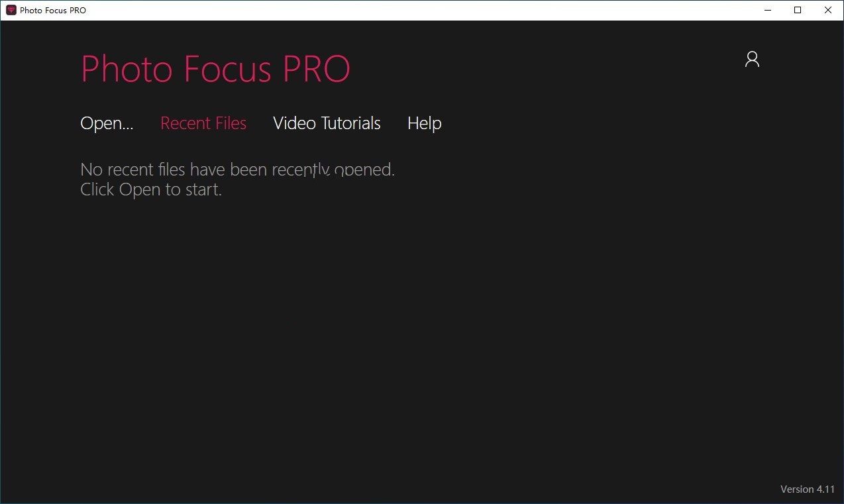844x504 pixels.
Task: Select the Recent Files tab
Action: click(203, 123)
